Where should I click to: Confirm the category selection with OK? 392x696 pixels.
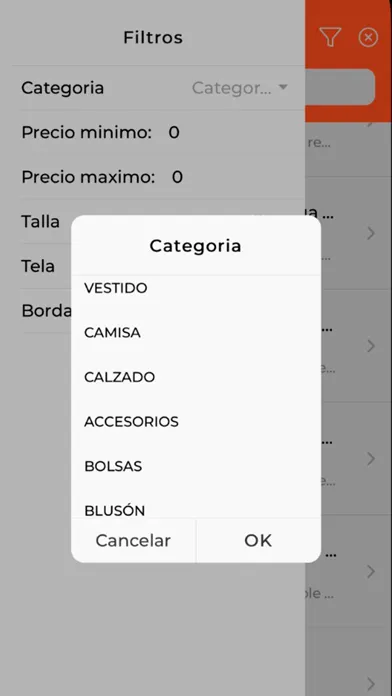pos(258,540)
